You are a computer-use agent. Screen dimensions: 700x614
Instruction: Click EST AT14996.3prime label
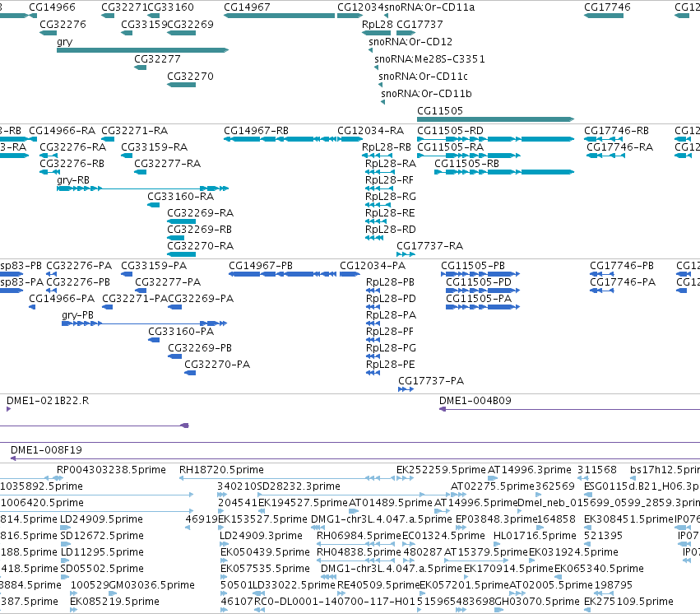tap(530, 470)
